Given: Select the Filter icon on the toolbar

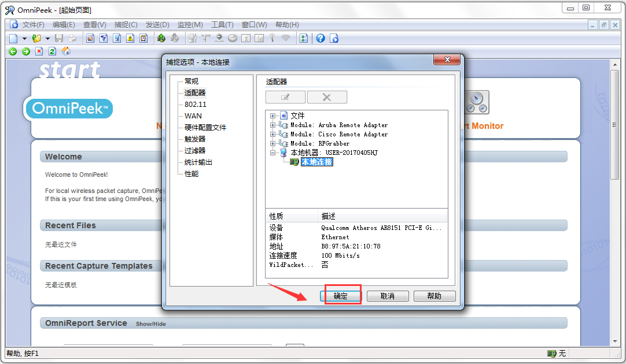Looking at the screenshot, I should [103, 38].
